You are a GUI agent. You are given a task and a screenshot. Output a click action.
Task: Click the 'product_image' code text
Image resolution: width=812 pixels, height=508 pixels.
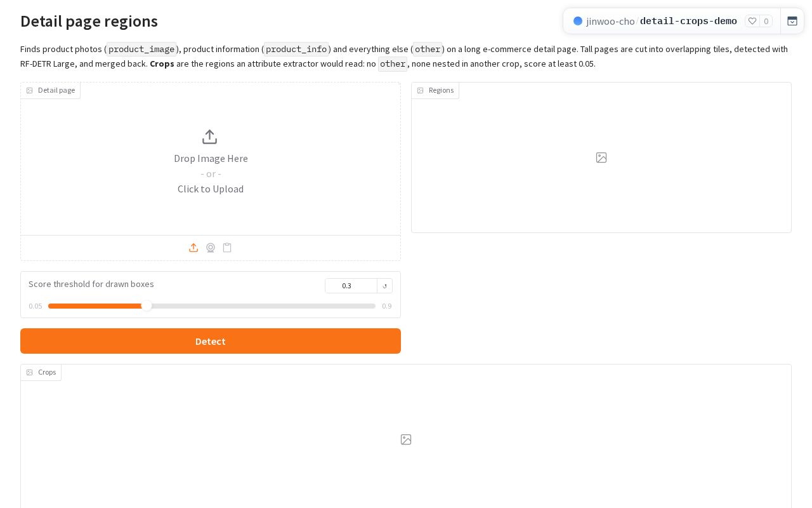(x=141, y=49)
